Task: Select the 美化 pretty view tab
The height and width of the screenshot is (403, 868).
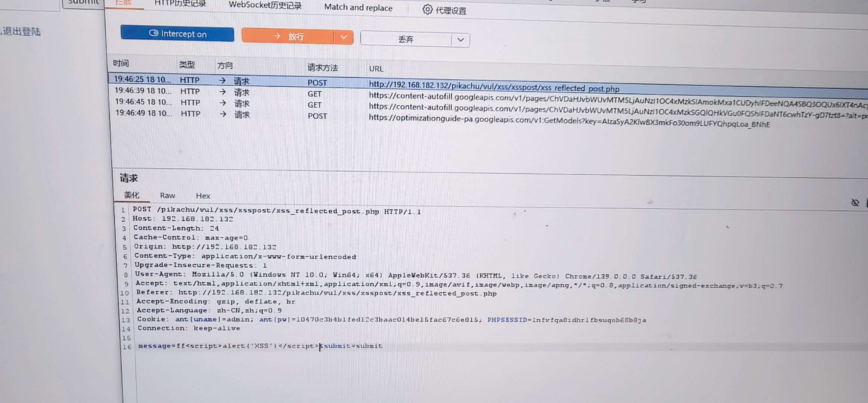Action: click(131, 195)
